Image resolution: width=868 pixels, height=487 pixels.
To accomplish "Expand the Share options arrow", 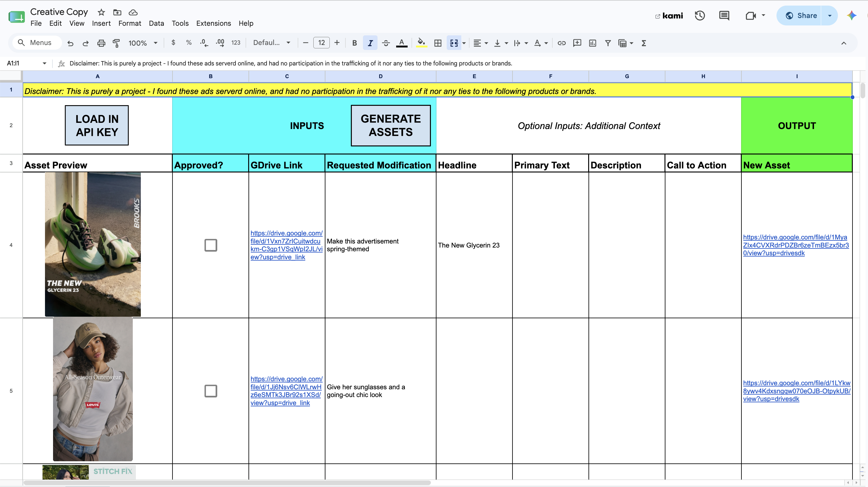I will point(830,16).
